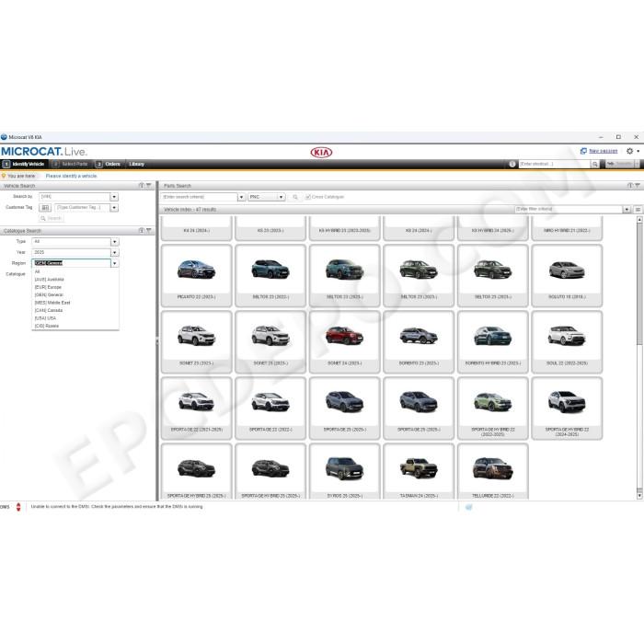
Task: Click the Vehicle Search panel filter icon
Action: [x=149, y=186]
